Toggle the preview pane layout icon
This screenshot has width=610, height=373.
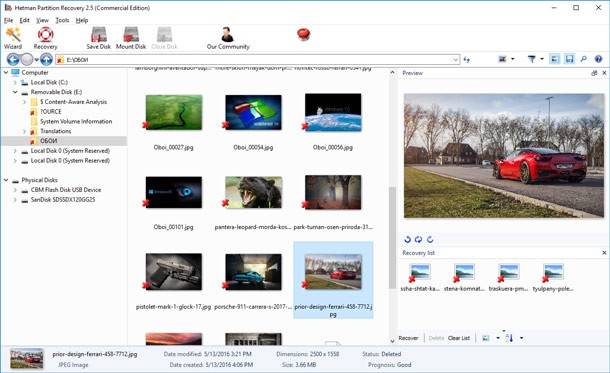pos(555,59)
